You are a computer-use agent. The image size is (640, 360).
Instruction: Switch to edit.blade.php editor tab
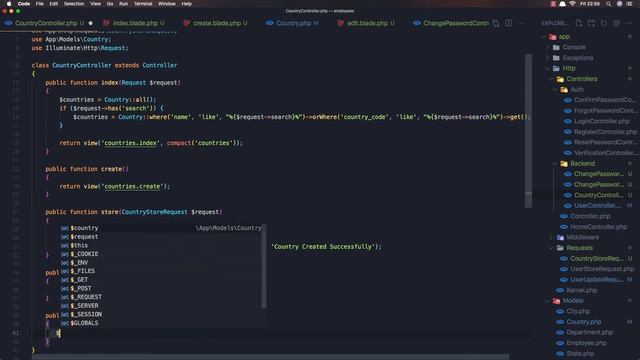coord(367,23)
